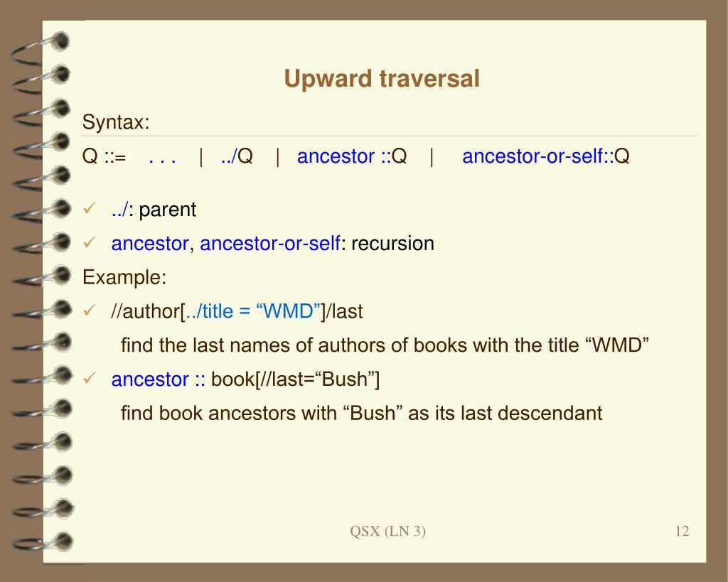Click the slide number 12
This screenshot has height=582, width=728.
(682, 531)
